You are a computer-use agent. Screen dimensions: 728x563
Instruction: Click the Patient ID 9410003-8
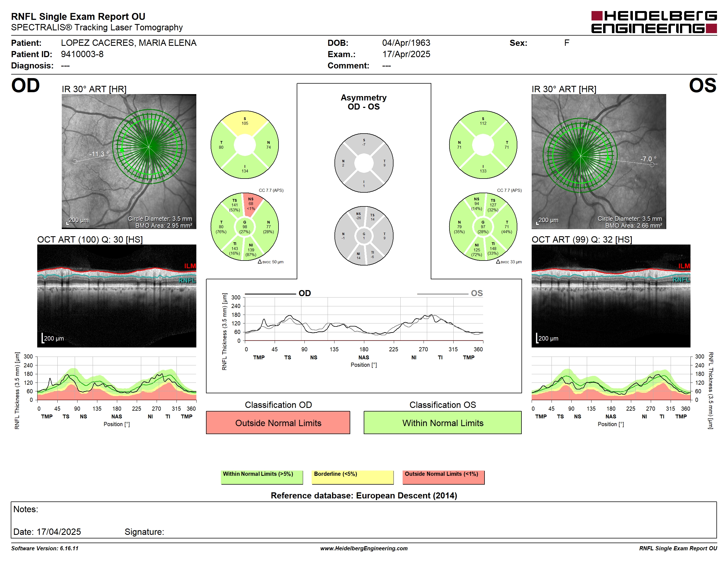pos(82,54)
